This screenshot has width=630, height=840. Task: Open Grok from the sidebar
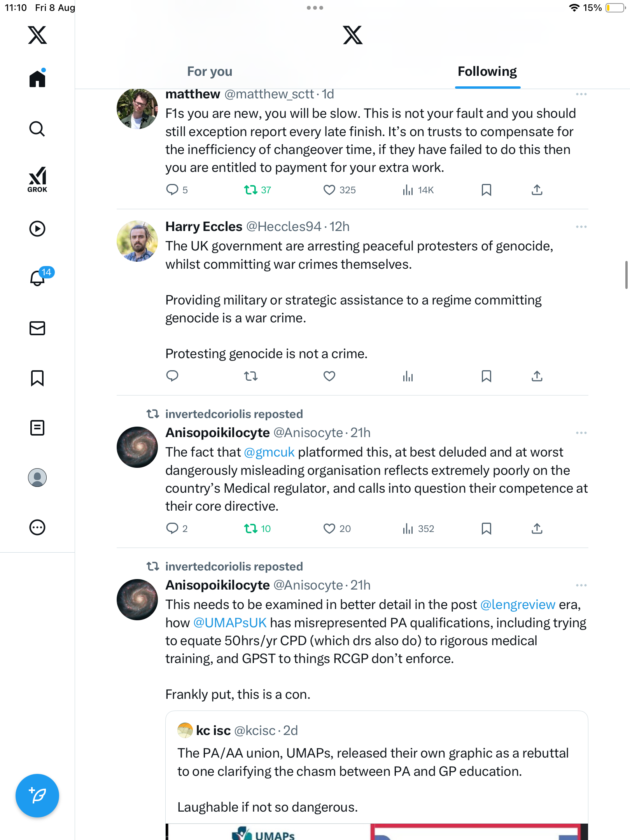[37, 179]
